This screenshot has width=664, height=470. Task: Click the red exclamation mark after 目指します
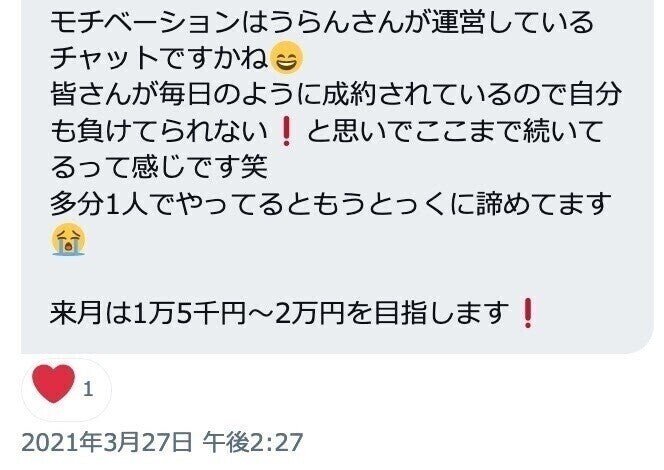tap(528, 313)
